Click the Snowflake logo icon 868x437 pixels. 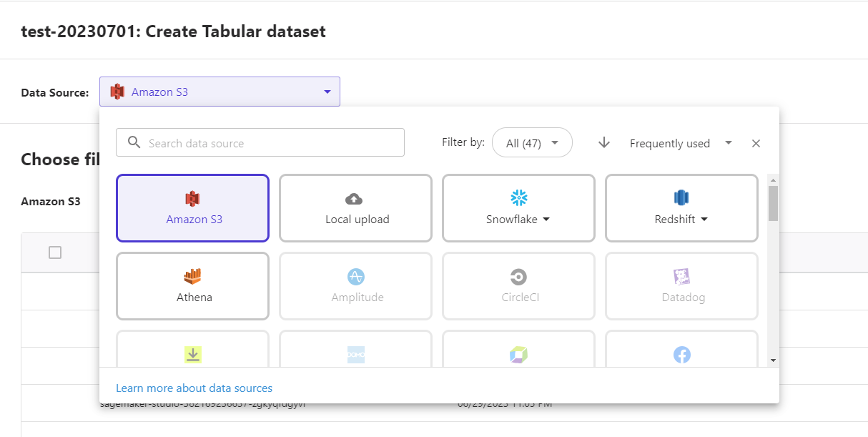click(518, 197)
